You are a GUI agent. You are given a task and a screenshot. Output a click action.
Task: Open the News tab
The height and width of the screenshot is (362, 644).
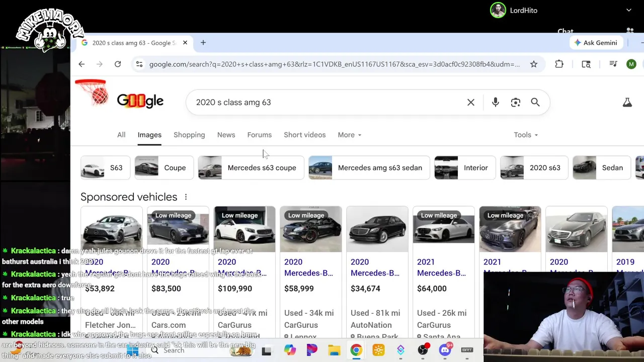226,135
